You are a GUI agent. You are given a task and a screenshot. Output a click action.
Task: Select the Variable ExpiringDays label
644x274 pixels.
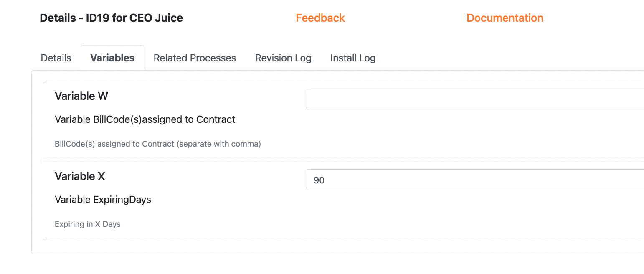click(103, 200)
